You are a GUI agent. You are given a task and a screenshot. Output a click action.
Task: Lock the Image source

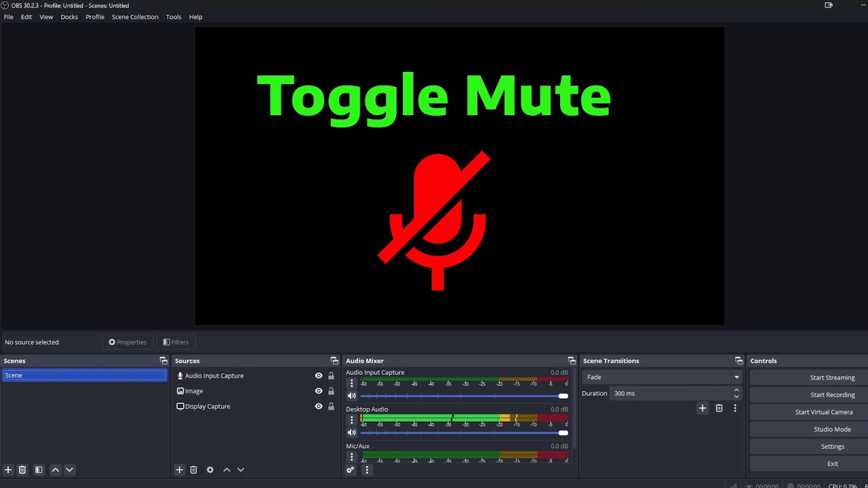pyautogui.click(x=331, y=391)
